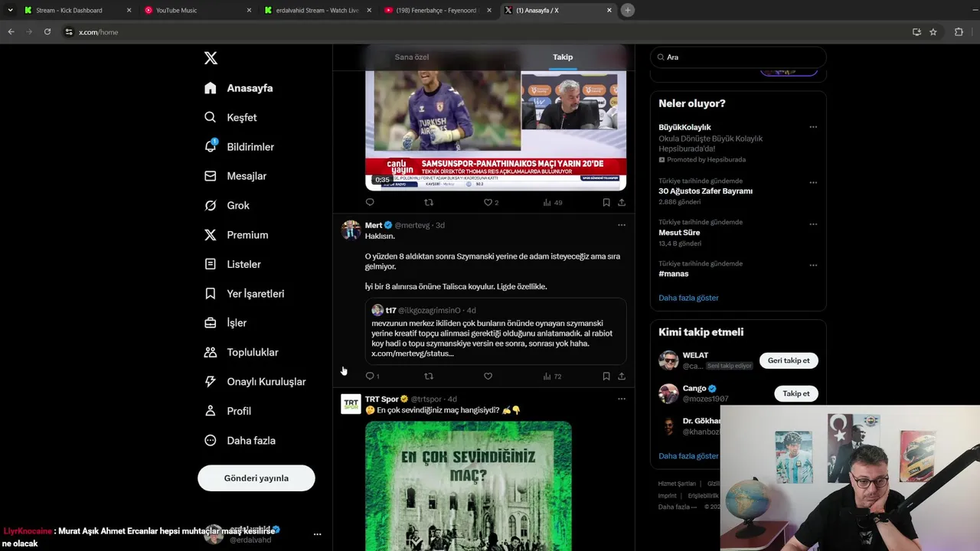Share Mert's post

tap(622, 377)
